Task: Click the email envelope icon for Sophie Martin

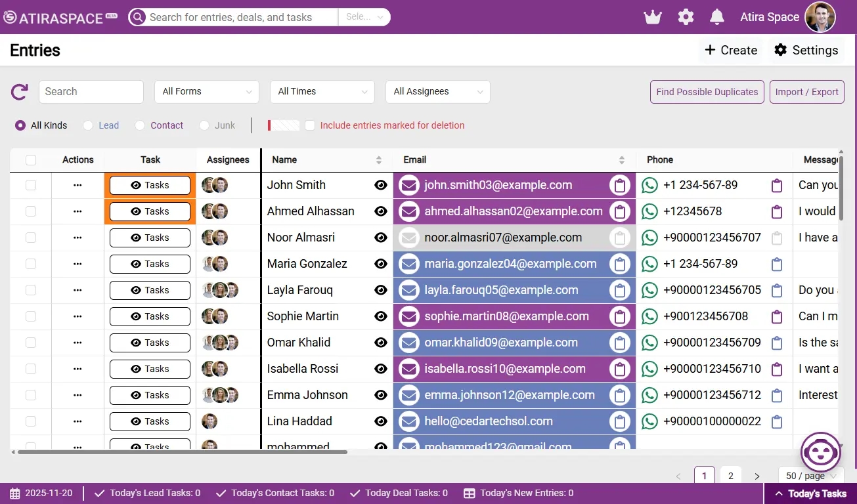Action: point(408,316)
